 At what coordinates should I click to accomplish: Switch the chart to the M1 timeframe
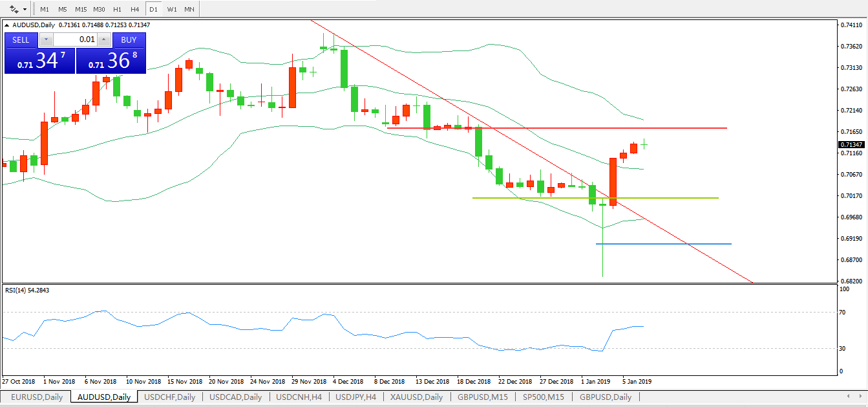[x=44, y=9]
